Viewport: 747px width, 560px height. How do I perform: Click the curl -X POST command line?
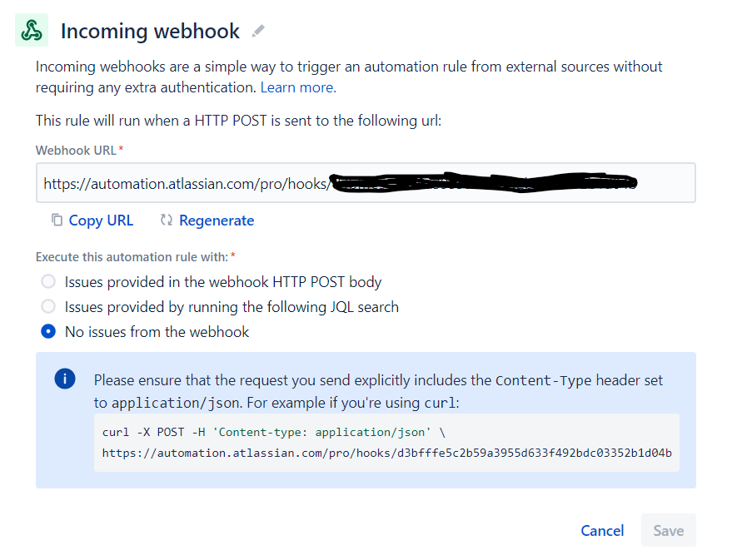(x=273, y=432)
